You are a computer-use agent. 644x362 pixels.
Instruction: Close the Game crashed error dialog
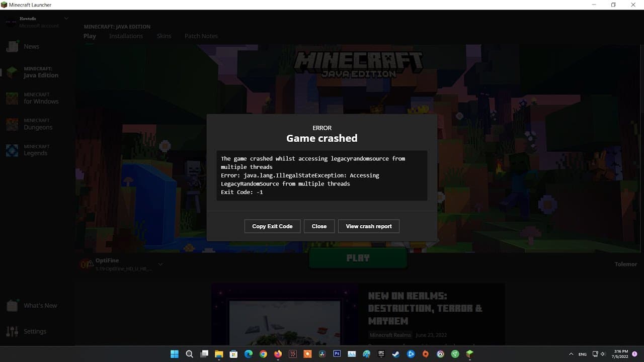(x=319, y=226)
